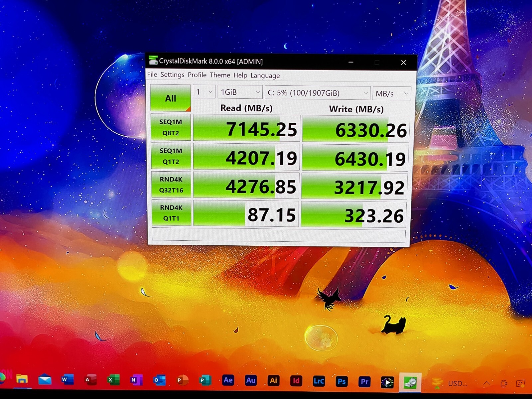The width and height of the screenshot is (532, 399).
Task: Show hidden system tray icons
Action: point(486,383)
